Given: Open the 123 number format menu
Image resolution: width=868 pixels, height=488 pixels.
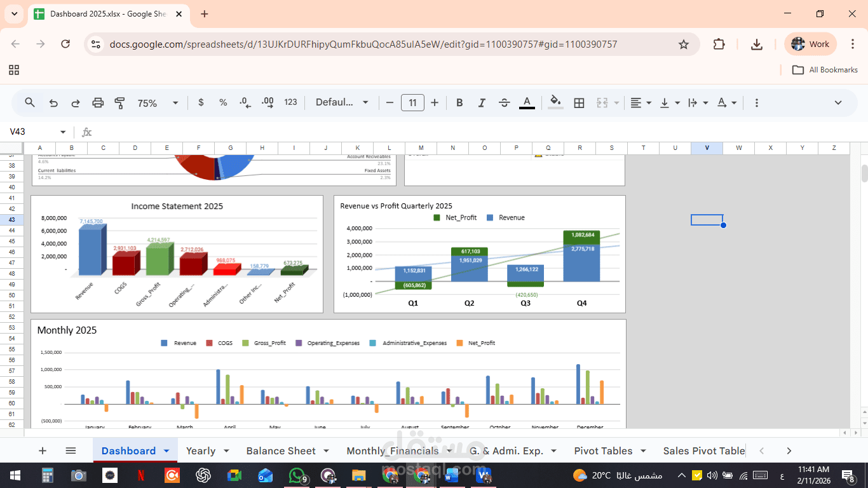Looking at the screenshot, I should point(290,102).
